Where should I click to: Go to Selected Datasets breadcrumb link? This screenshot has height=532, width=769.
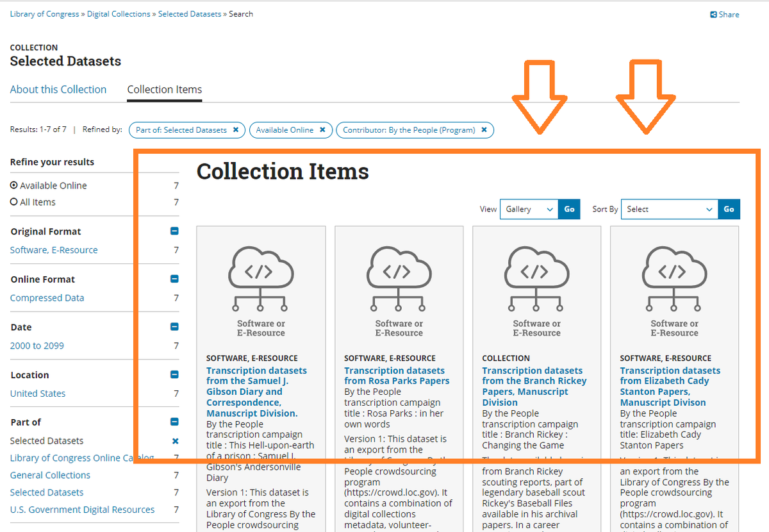pyautogui.click(x=190, y=13)
